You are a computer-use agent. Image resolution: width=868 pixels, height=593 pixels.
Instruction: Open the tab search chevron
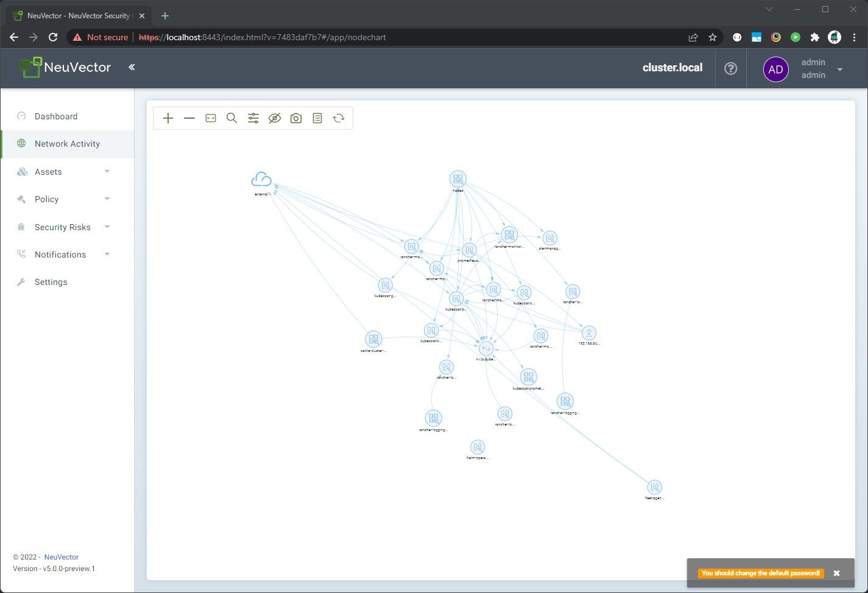[x=769, y=9]
